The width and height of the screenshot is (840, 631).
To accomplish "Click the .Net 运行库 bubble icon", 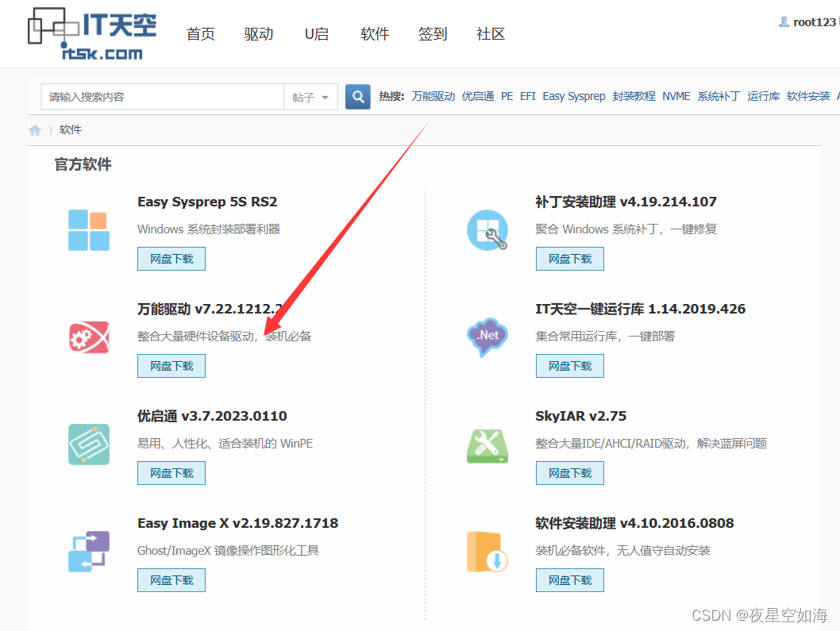I will coord(487,337).
